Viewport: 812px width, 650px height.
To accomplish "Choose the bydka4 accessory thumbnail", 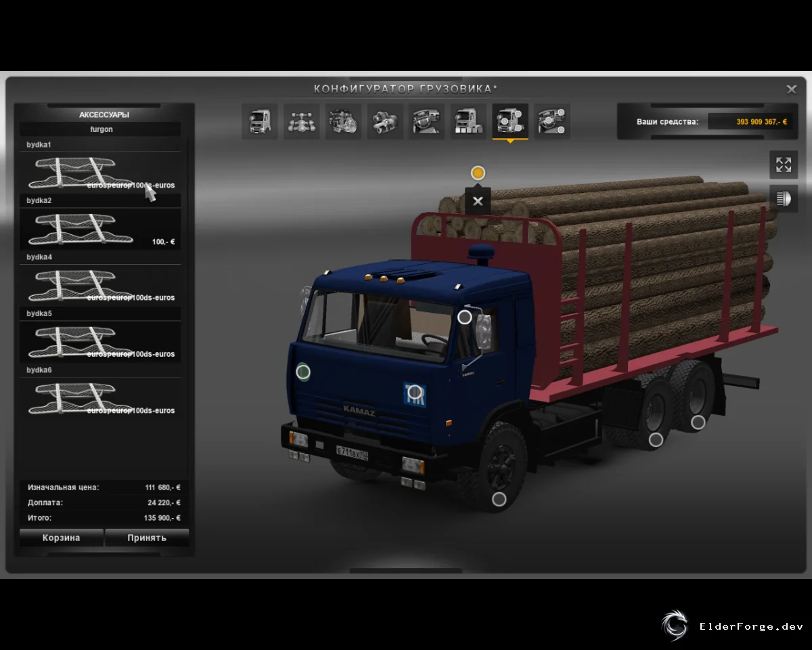I will coord(100,285).
